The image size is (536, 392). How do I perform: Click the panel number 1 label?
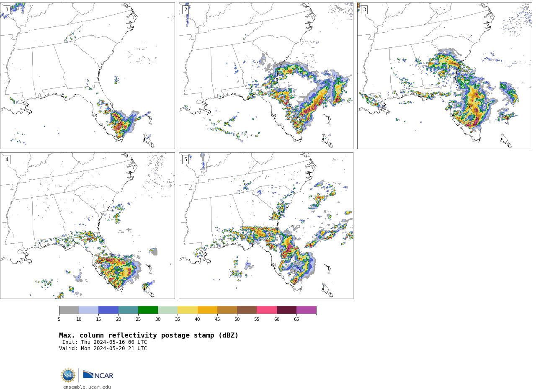pos(7,10)
